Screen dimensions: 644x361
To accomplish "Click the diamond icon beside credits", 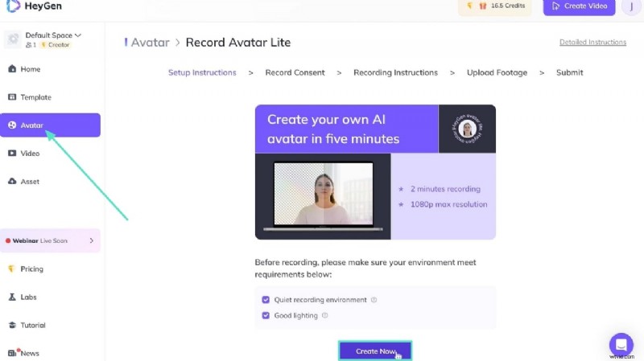I will pos(469,6).
